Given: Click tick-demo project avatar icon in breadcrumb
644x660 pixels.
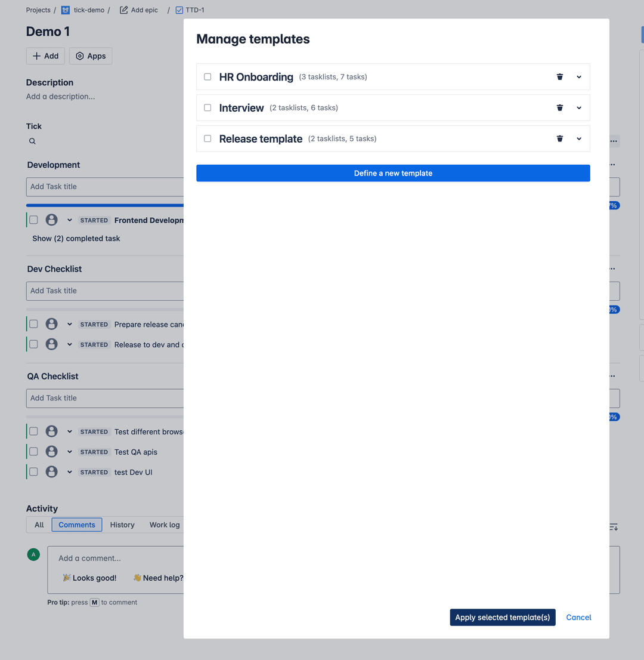Looking at the screenshot, I should 66,10.
